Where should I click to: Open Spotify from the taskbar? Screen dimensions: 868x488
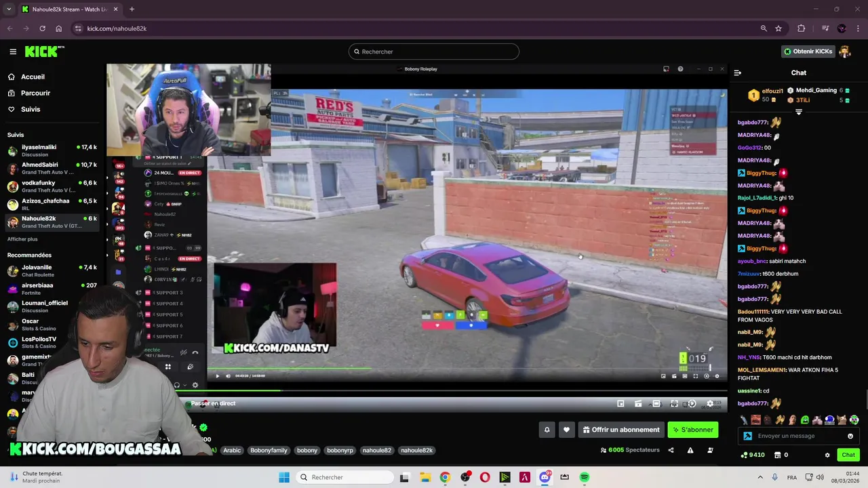click(x=585, y=477)
